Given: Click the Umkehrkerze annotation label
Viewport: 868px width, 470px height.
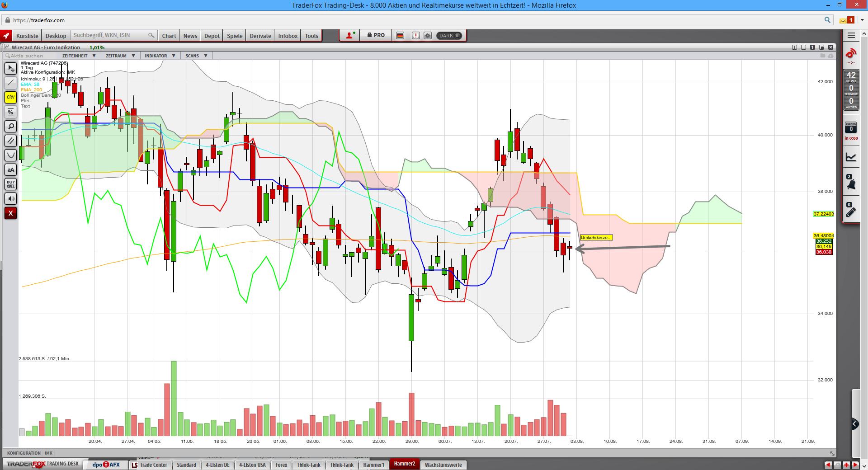Looking at the screenshot, I should [x=596, y=238].
